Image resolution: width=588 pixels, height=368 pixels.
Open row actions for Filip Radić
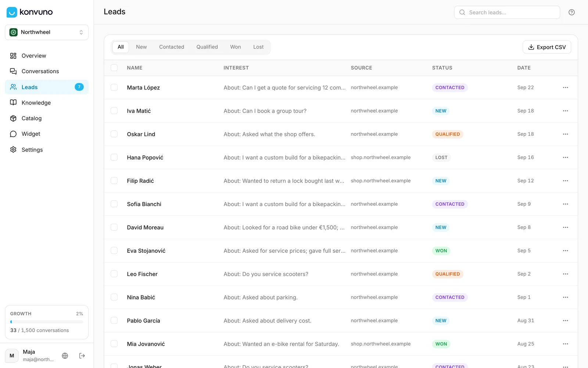click(x=565, y=181)
